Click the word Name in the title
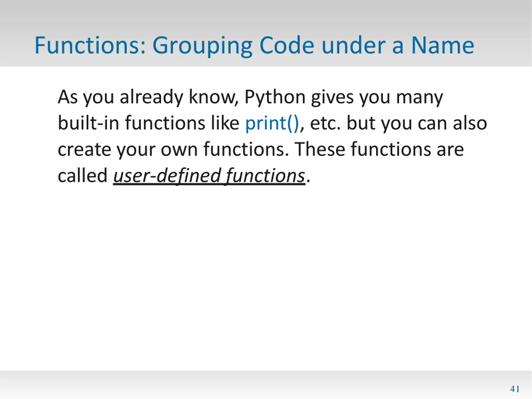The image size is (532, 399). (442, 45)
